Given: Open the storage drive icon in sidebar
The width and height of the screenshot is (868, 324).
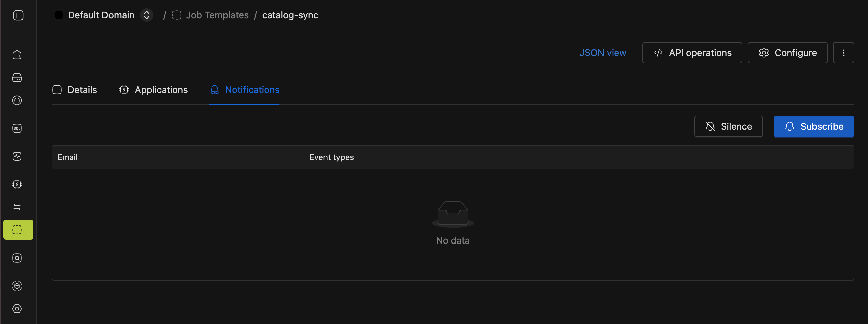Looking at the screenshot, I should pyautogui.click(x=17, y=77).
